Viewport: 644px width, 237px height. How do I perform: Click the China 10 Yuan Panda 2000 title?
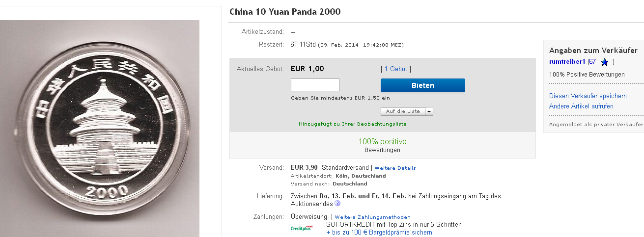click(x=285, y=12)
